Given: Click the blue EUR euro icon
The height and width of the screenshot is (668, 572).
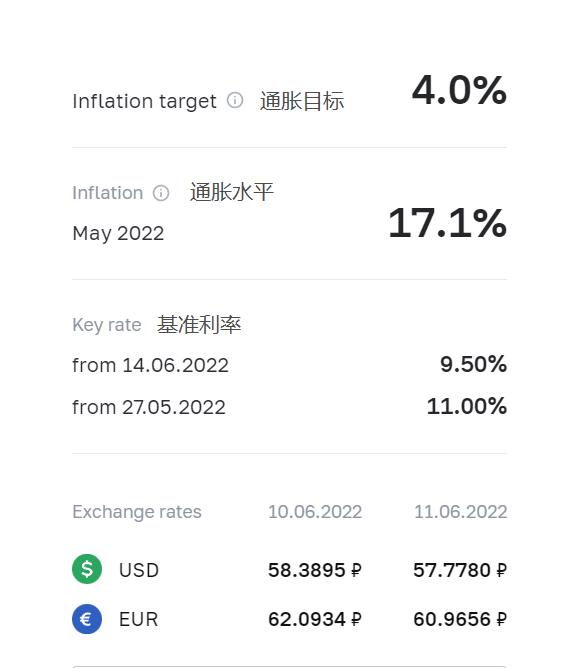Looking at the screenshot, I should (87, 619).
